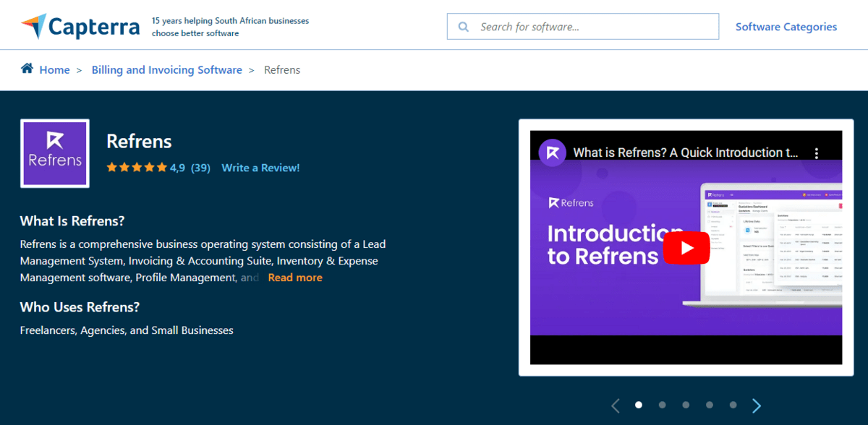Select the last carousel dot indicator

tap(733, 405)
